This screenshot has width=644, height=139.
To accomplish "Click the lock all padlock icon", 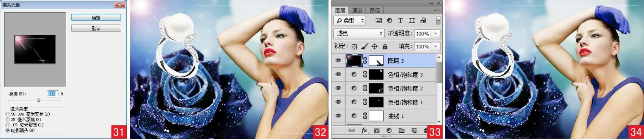I will pos(385,46).
